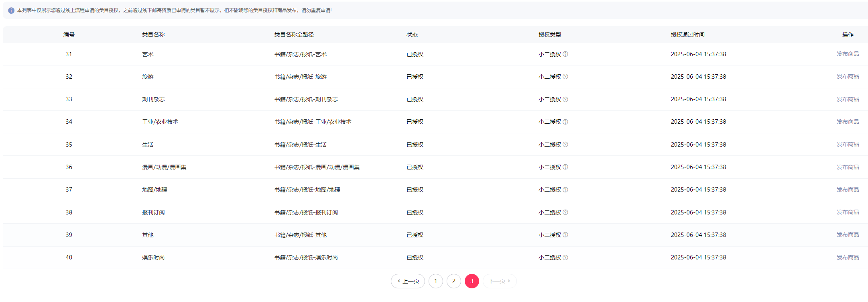Screen dimensions: 868x302
Task: Go to page 2 of the list
Action: 453,281
